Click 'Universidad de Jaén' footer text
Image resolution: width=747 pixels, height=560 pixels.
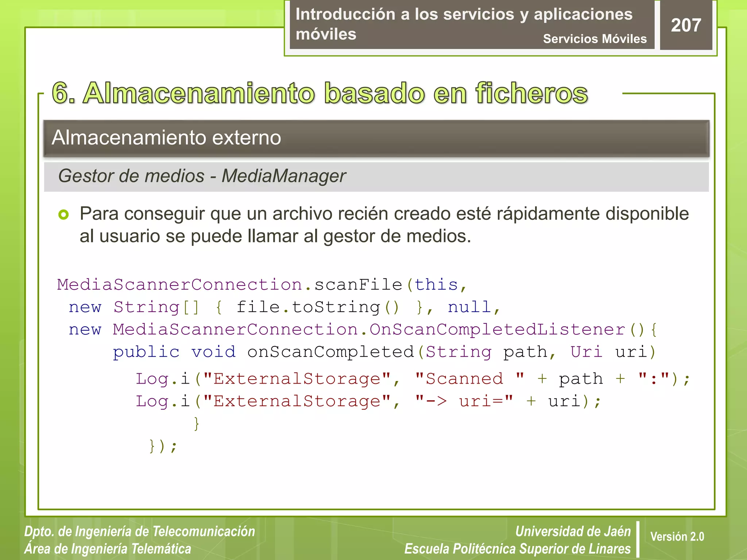573,532
